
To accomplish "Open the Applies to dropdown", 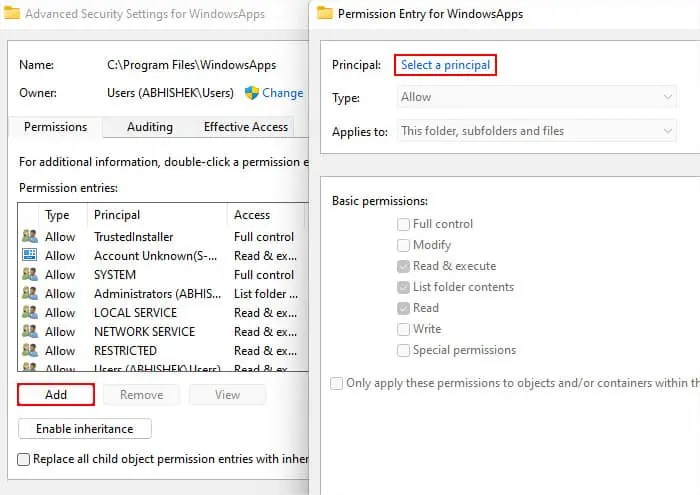I will point(537,131).
